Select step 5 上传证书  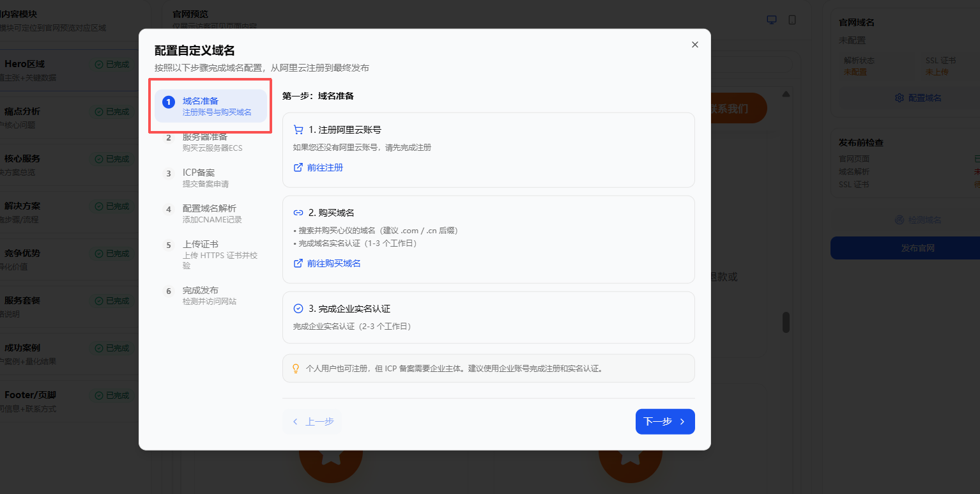pos(211,254)
